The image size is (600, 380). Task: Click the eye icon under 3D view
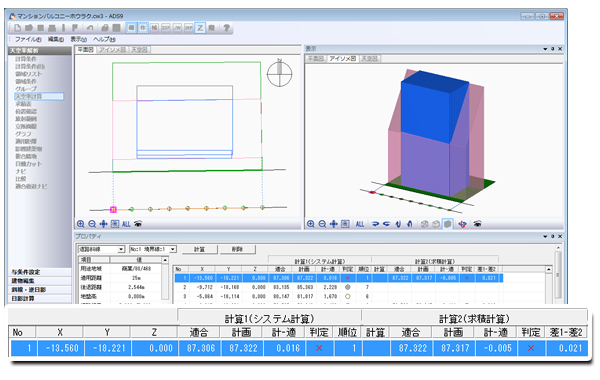pos(477,224)
